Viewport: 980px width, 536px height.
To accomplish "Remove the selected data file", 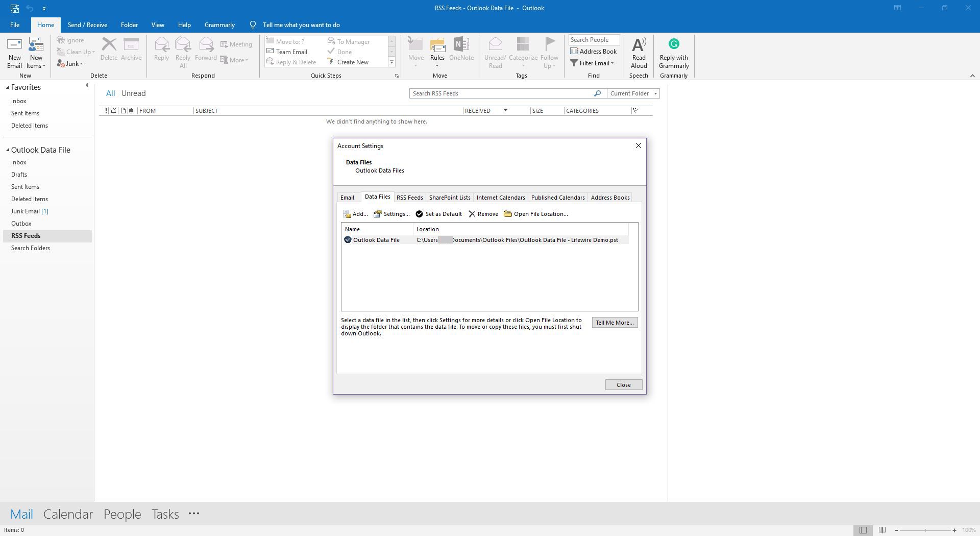I will click(x=483, y=214).
